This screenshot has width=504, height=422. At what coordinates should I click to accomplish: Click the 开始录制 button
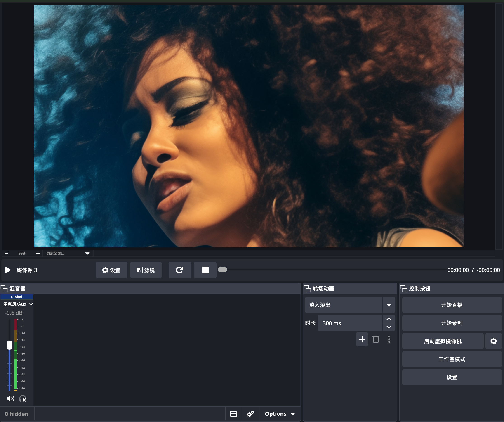point(451,323)
